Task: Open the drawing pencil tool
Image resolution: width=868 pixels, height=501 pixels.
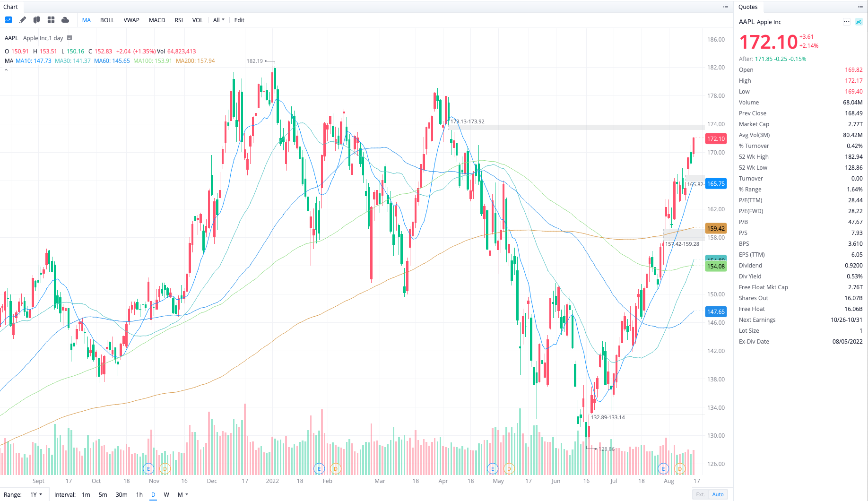Action: pos(22,20)
